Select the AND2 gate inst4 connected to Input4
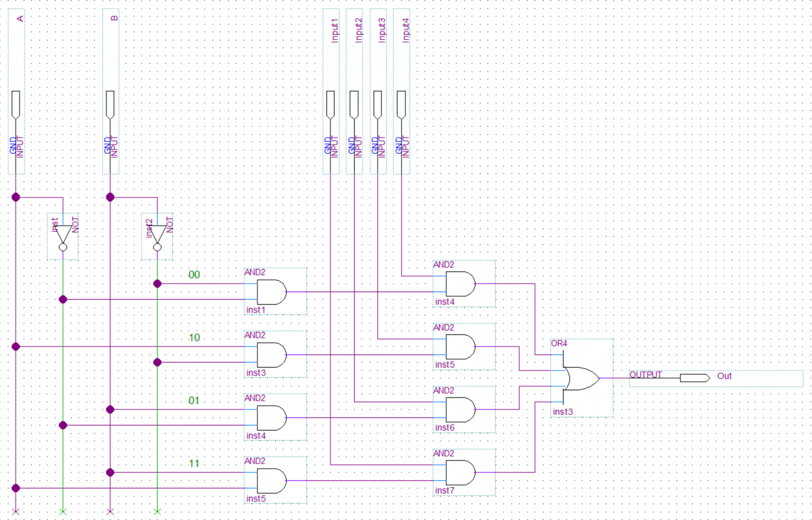This screenshot has height=520, width=812. [x=460, y=284]
